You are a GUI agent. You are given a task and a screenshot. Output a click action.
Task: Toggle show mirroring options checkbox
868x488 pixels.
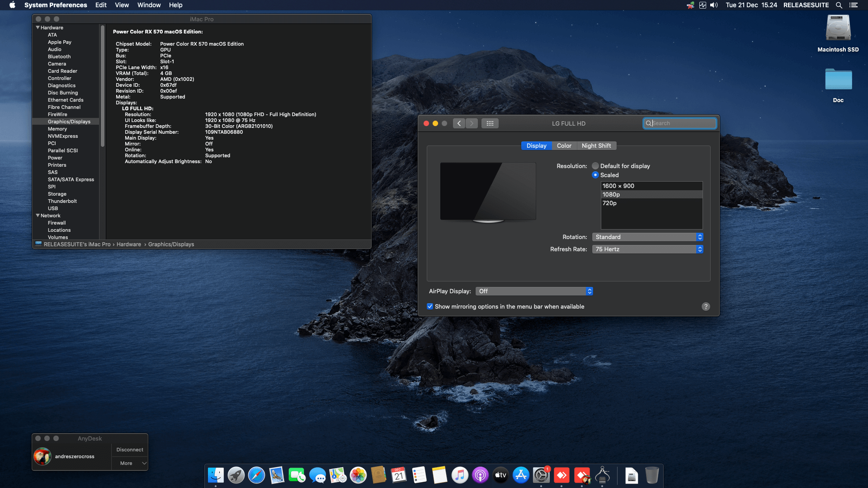click(430, 306)
